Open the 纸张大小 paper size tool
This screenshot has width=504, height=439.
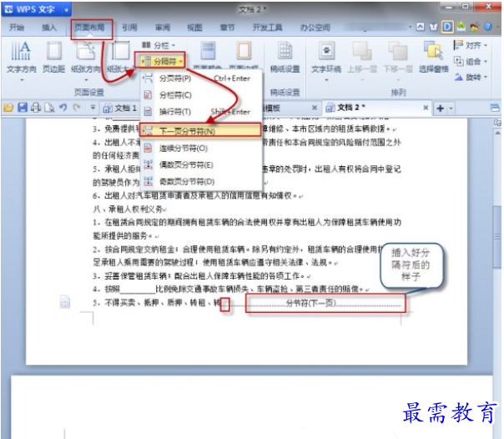click(120, 58)
